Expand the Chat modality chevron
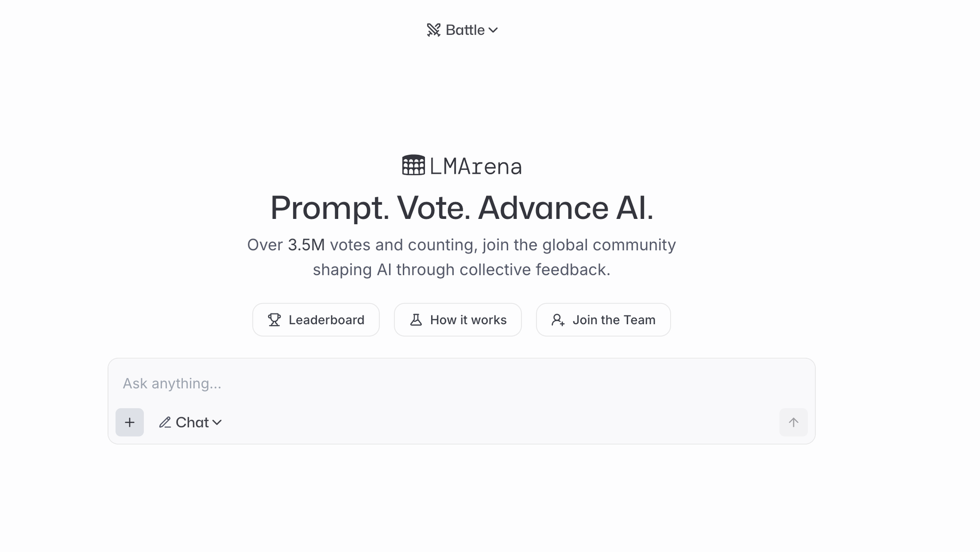The width and height of the screenshot is (980, 552). 217,422
